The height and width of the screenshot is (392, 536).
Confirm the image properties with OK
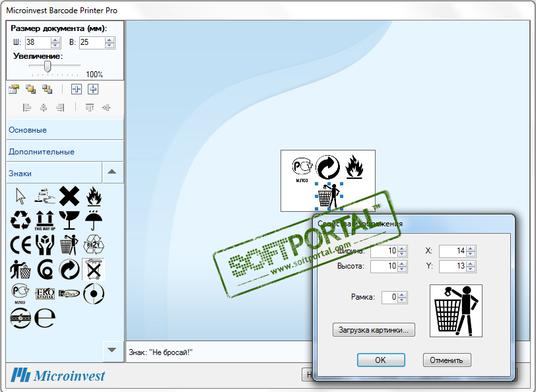(381, 360)
